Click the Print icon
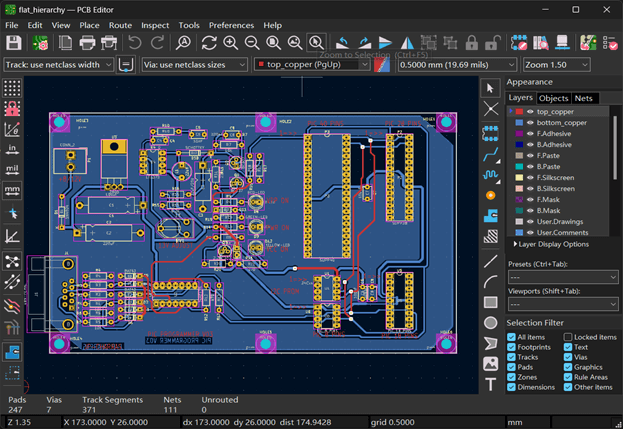This screenshot has width=623, height=429. (x=87, y=43)
